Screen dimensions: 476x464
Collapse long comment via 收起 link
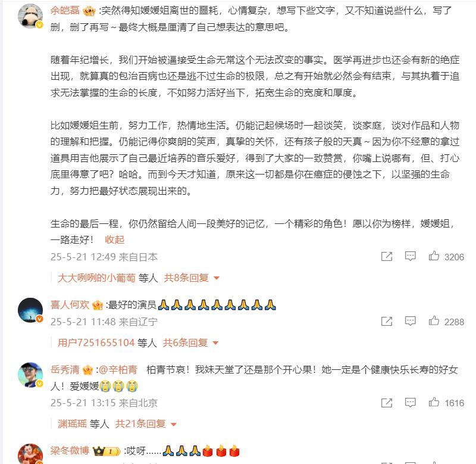click(114, 240)
